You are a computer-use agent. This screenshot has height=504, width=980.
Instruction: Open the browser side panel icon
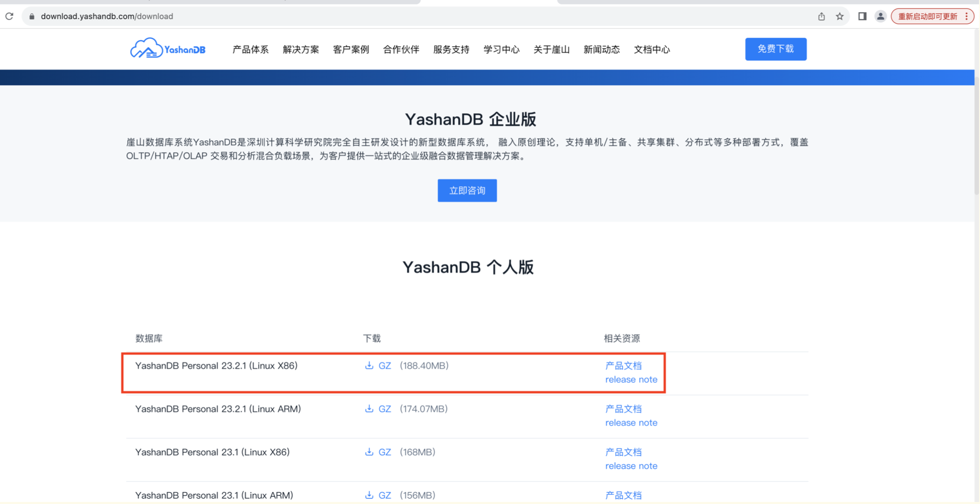click(862, 16)
